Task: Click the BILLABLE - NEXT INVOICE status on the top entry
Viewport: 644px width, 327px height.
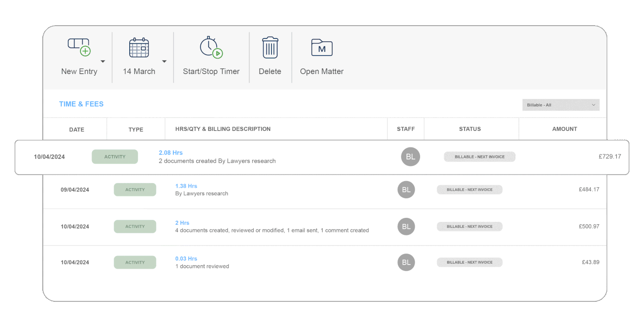Action: click(479, 156)
